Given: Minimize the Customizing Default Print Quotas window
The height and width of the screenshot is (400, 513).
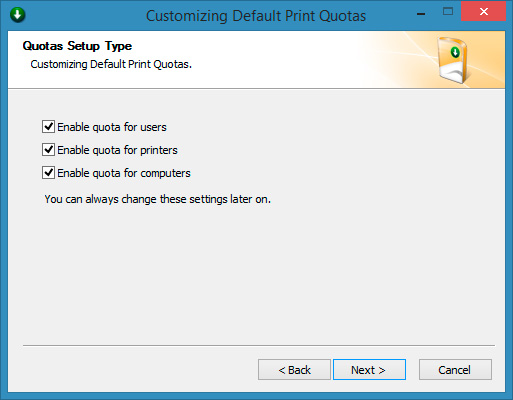Looking at the screenshot, I should pyautogui.click(x=421, y=14).
